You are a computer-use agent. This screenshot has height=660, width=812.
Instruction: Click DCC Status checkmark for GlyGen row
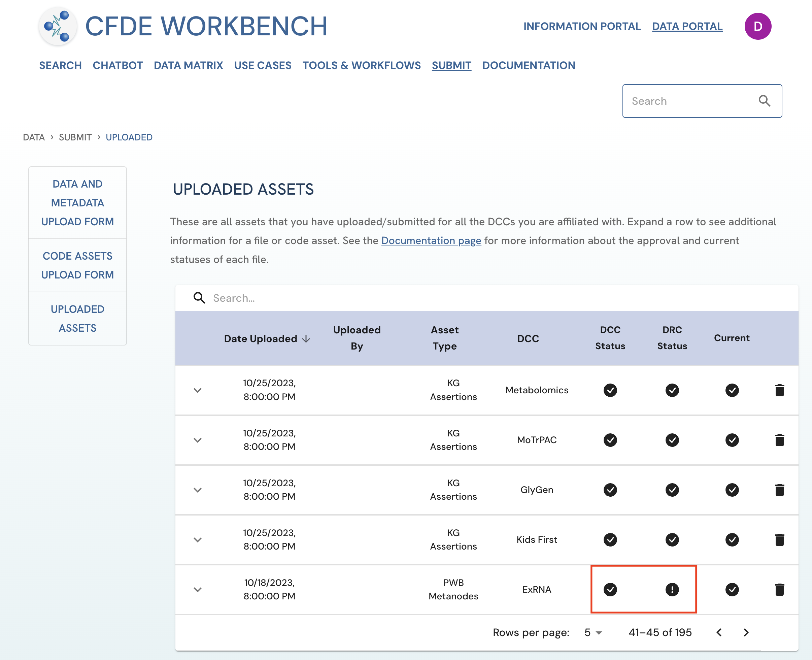610,490
